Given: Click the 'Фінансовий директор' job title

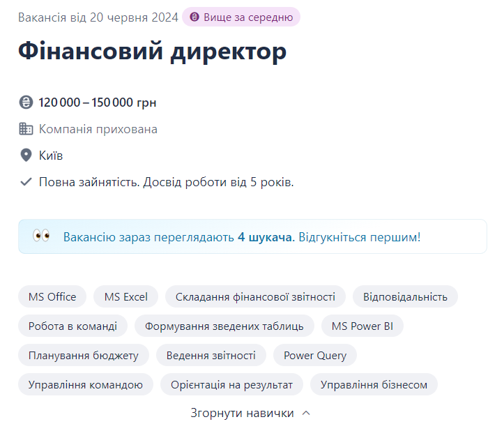Looking at the screenshot, I should pyautogui.click(x=153, y=52).
